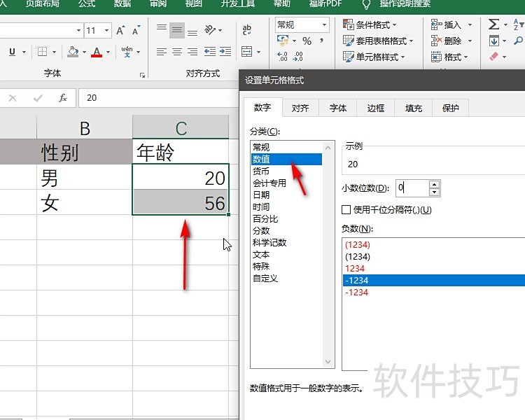
Task: Open the 数据 ribbon tab
Action: [122, 4]
